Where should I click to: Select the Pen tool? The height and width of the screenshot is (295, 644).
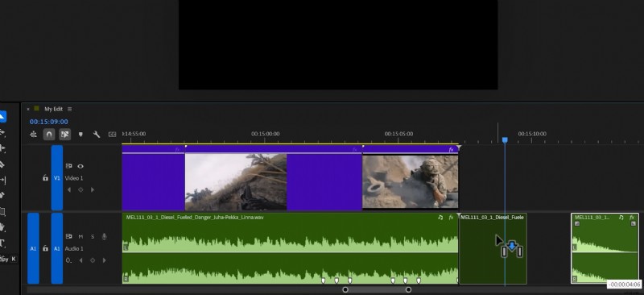[x=2, y=195]
